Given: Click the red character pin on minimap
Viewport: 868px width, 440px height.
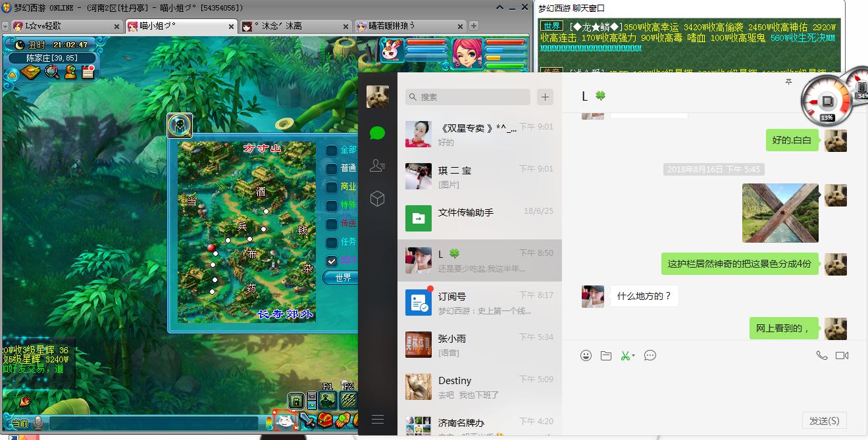Looking at the screenshot, I should coord(211,248).
